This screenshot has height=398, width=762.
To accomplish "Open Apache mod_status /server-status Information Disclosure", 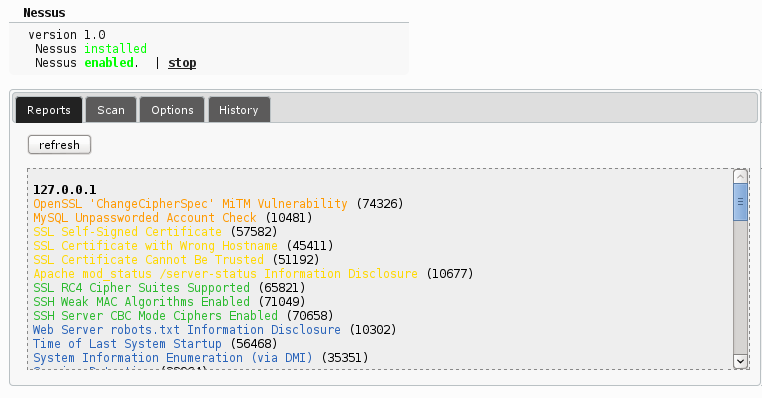I will coord(225,274).
